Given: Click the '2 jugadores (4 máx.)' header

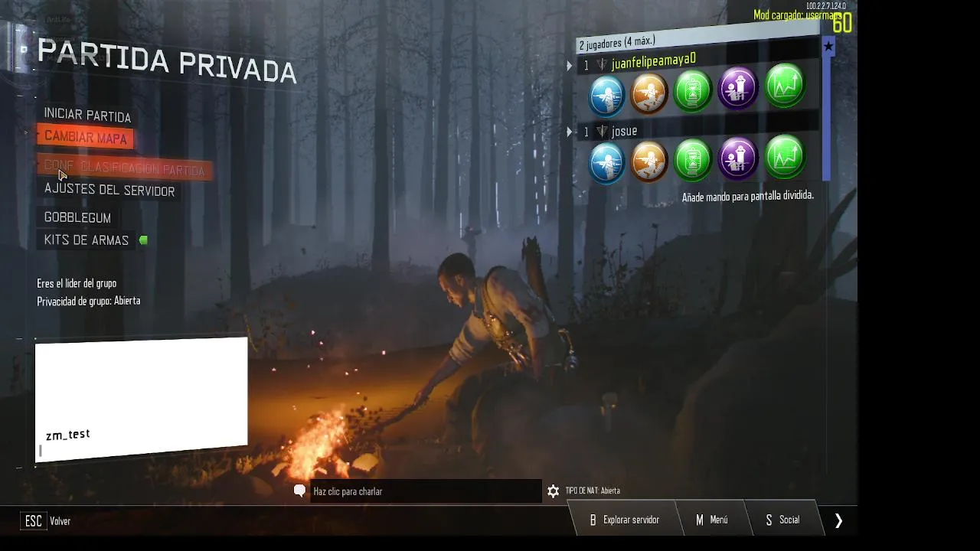Looking at the screenshot, I should click(x=697, y=36).
